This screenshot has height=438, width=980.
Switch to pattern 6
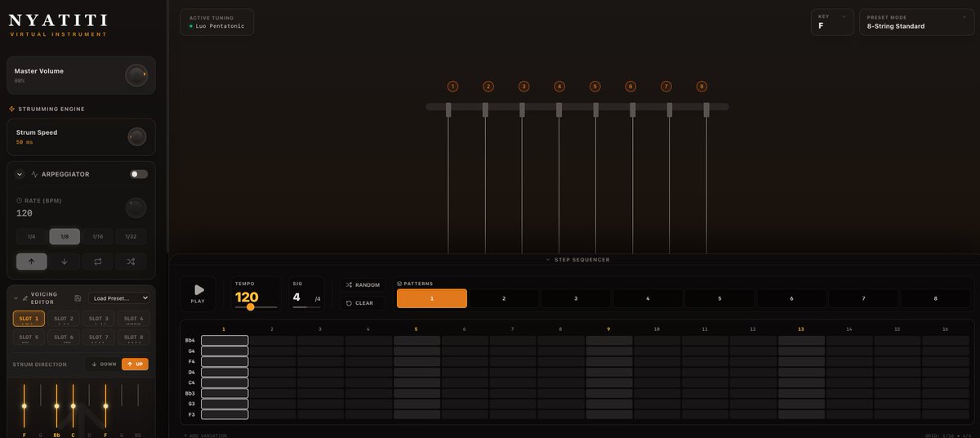point(791,298)
